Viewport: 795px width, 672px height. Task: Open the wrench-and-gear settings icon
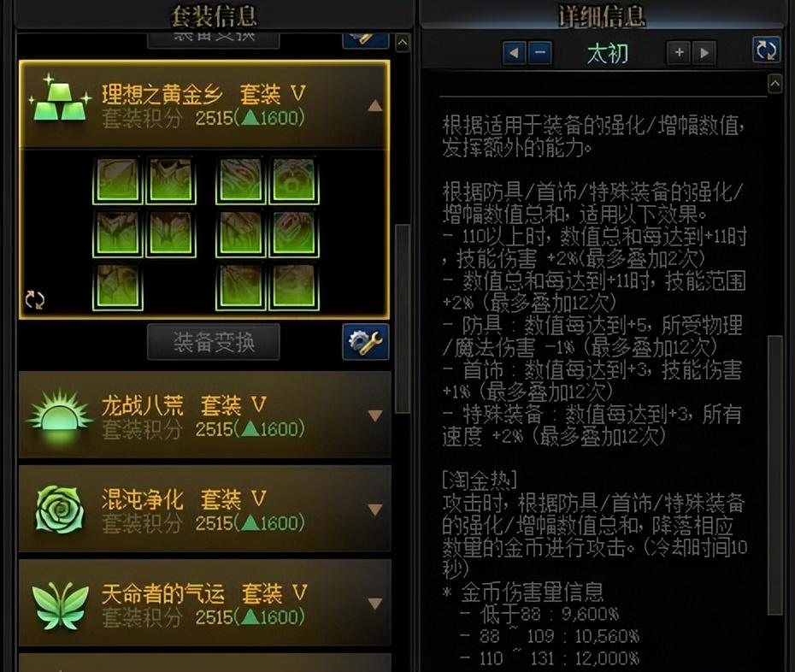(x=366, y=342)
